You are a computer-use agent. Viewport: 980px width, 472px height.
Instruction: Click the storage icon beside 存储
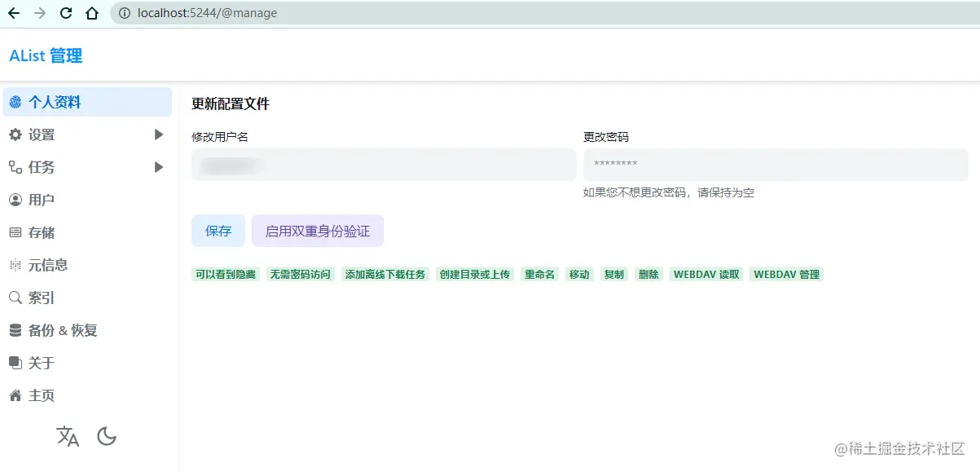coord(15,232)
